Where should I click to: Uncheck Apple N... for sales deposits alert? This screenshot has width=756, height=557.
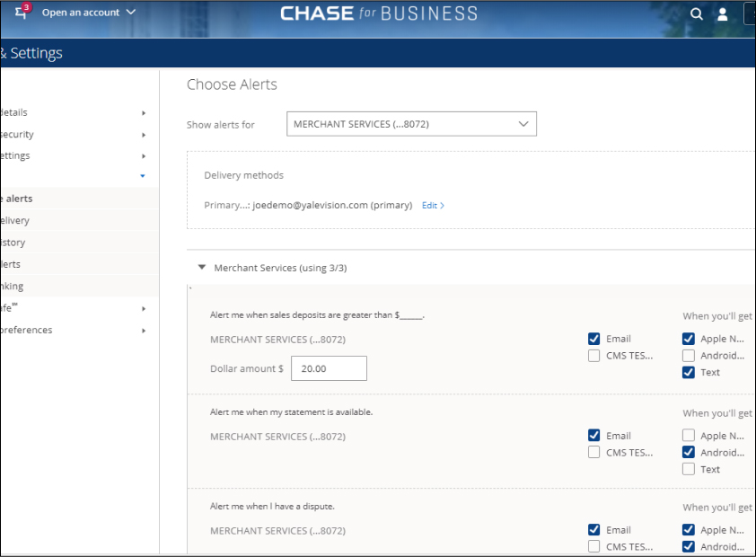click(689, 339)
